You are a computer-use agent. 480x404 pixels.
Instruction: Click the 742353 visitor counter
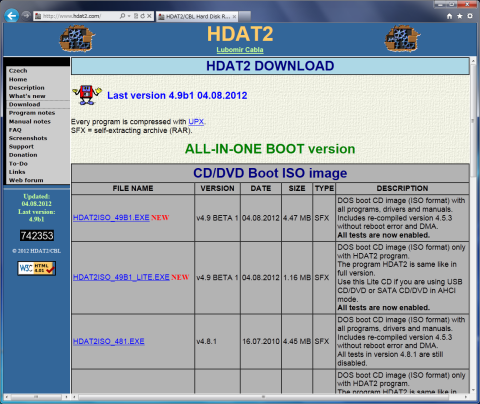[37, 236]
